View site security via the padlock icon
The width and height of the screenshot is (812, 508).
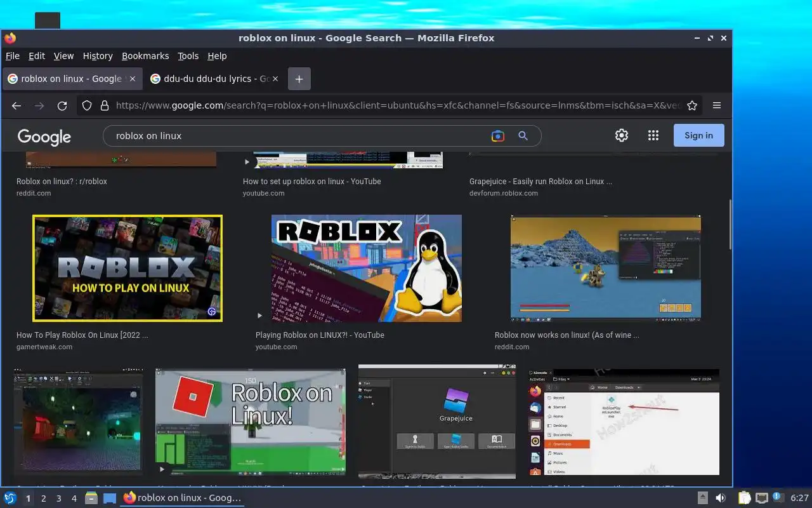(x=105, y=105)
